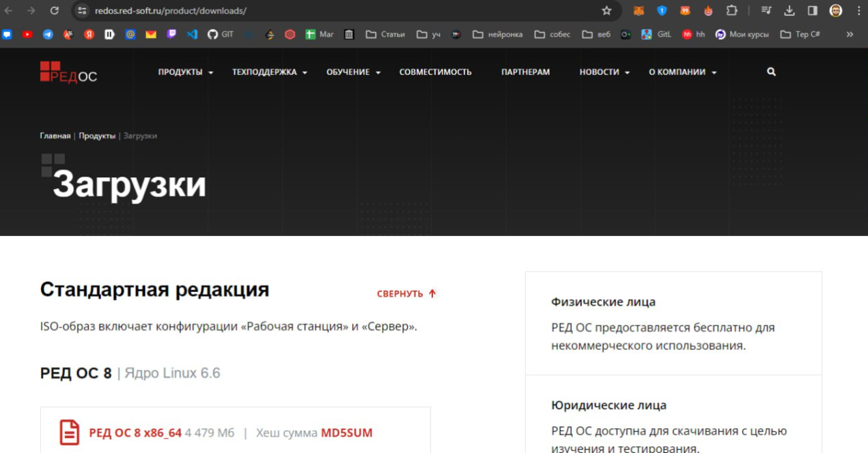Collapse section via Свернуть link
This screenshot has width=868, height=453.
click(406, 294)
